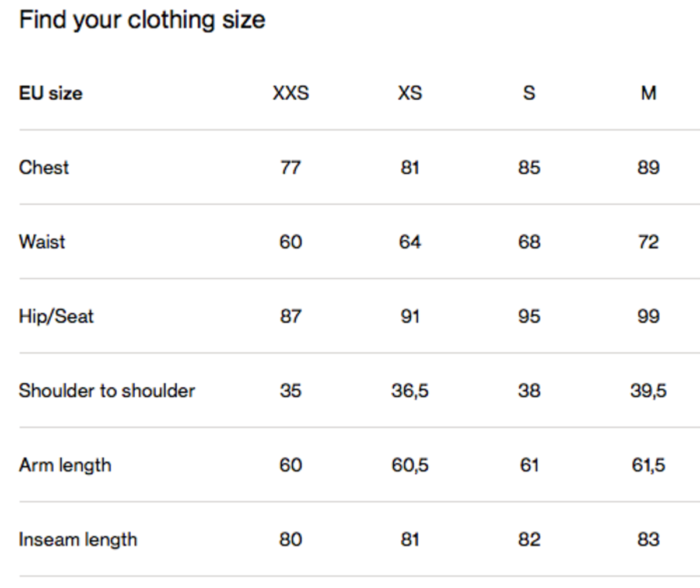The image size is (700, 588).
Task: Click the XS size column header
Action: pos(409,93)
